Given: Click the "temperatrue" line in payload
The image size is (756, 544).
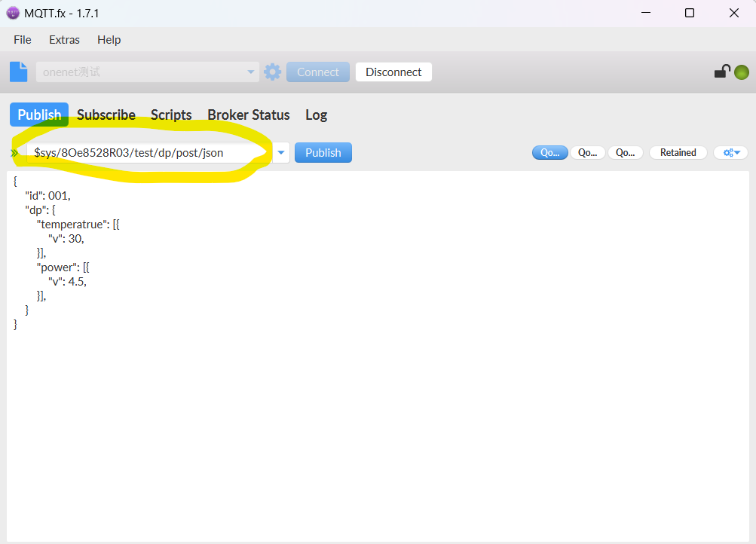Looking at the screenshot, I should pyautogui.click(x=78, y=224).
